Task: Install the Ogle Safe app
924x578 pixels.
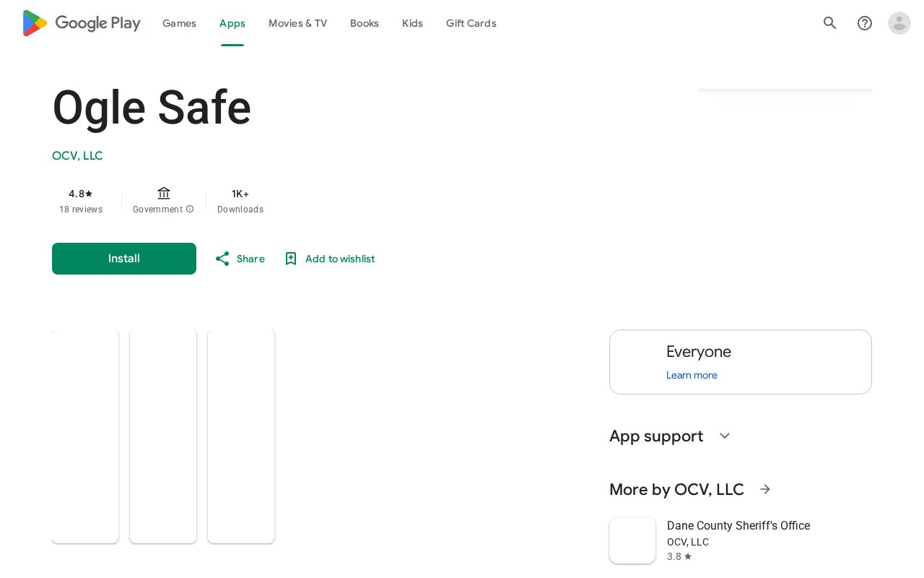Action: tap(124, 259)
